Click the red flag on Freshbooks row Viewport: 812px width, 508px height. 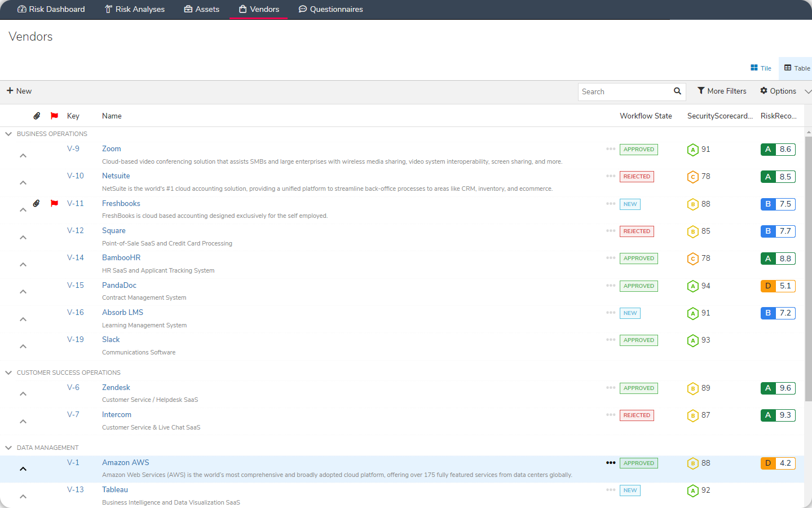54,203
